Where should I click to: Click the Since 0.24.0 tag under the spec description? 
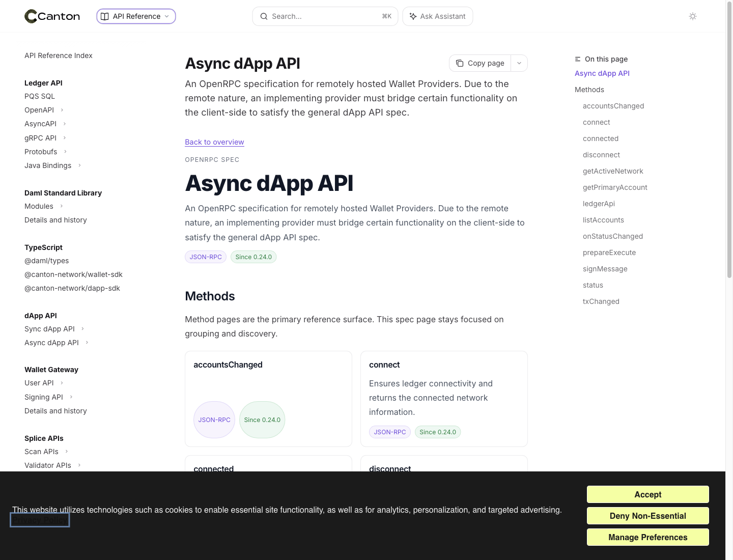[253, 257]
